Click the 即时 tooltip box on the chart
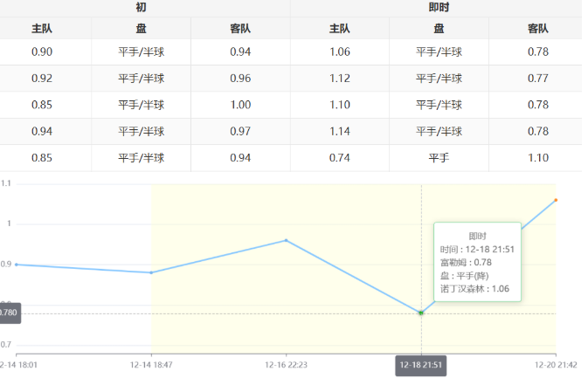Image resolution: width=588 pixels, height=392 pixels. (477, 262)
